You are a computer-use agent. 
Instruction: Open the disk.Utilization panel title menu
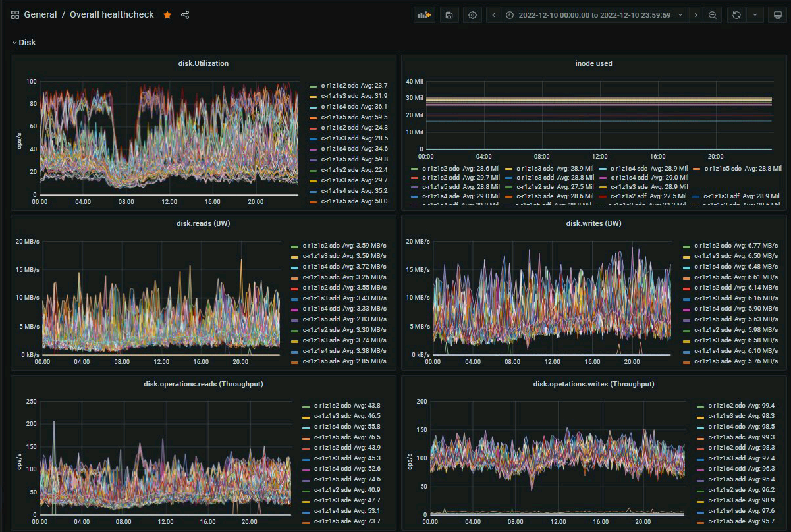click(x=204, y=63)
